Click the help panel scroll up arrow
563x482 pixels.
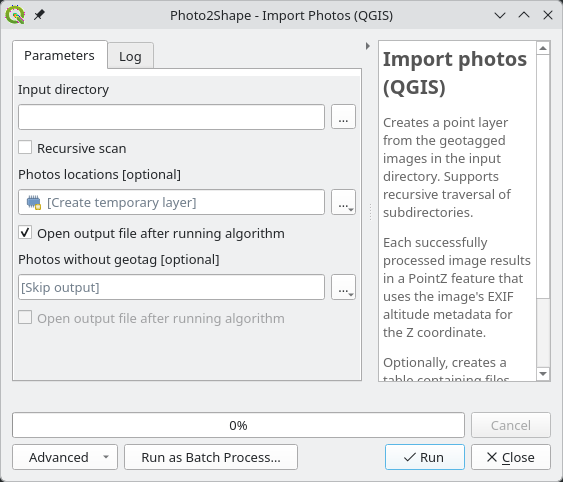tap(543, 48)
